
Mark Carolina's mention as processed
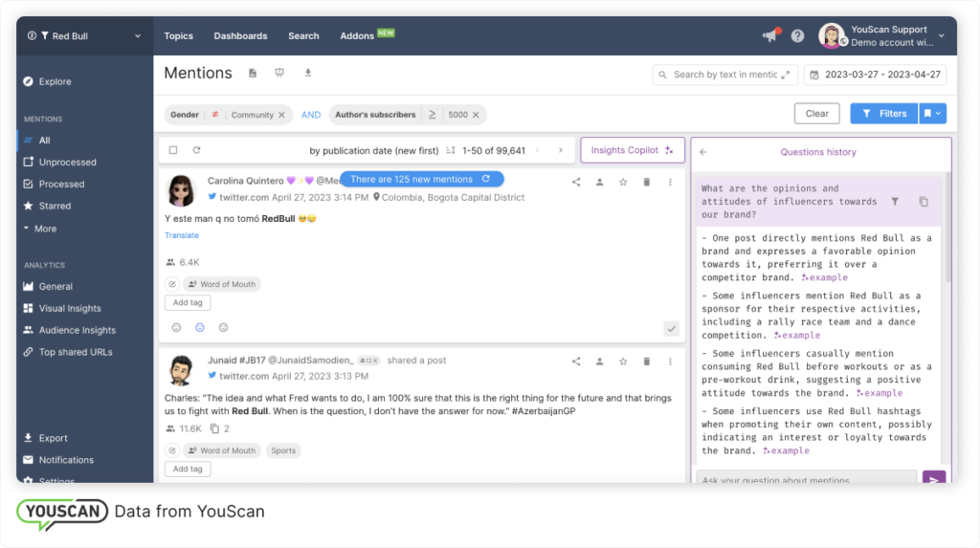coord(671,329)
